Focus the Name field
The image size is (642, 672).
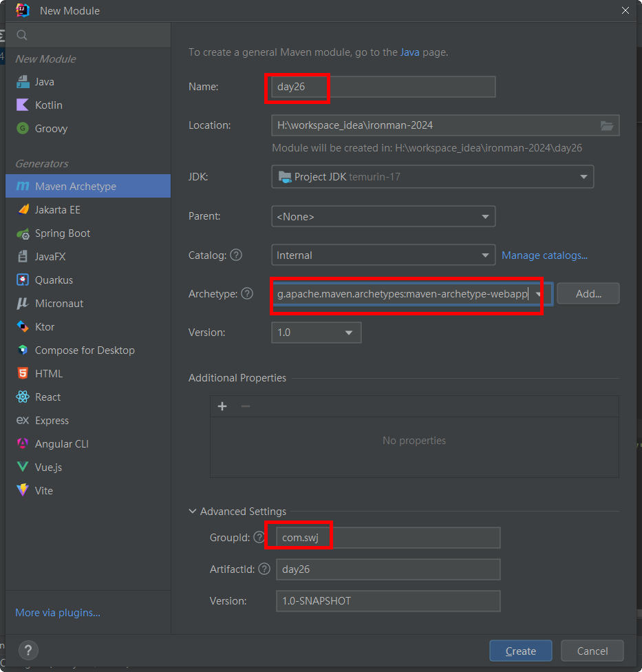[383, 87]
